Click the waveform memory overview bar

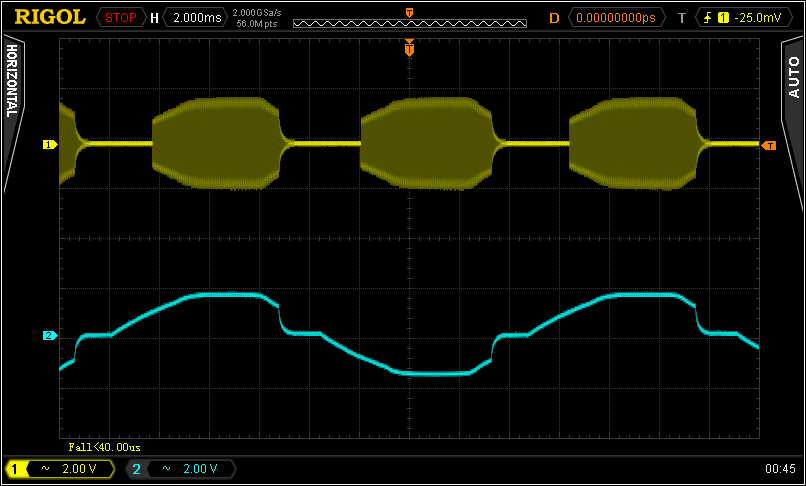tap(410, 23)
